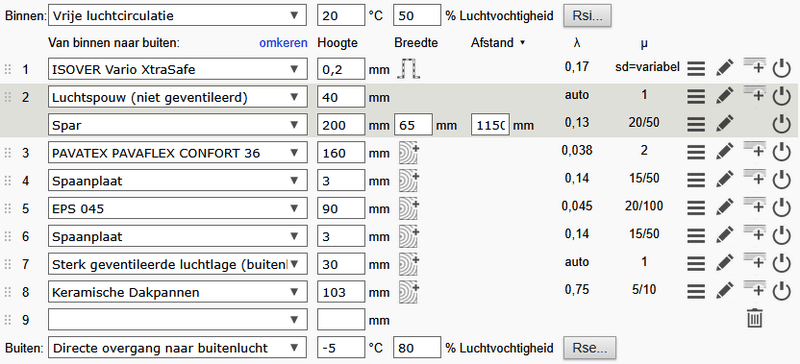Insert a layer after ISOVER Vario XtraSafe
The height and width of the screenshot is (364, 800).
point(755,65)
